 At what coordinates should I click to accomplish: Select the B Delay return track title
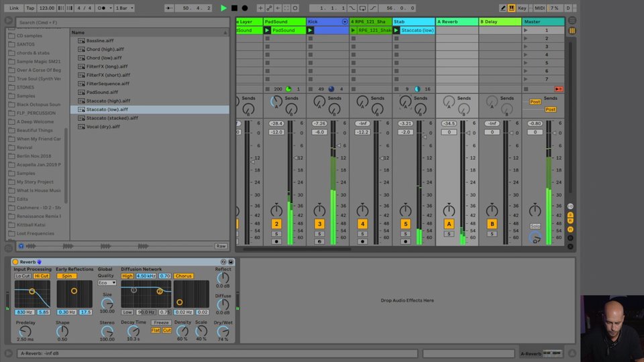(x=500, y=21)
